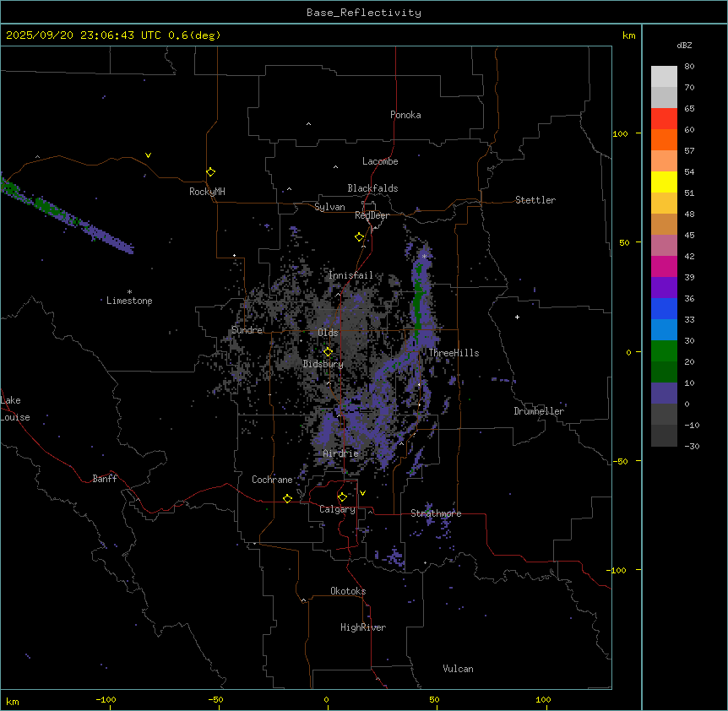
Task: Click the white caret marker south of Okotoks
Action: pyautogui.click(x=303, y=600)
